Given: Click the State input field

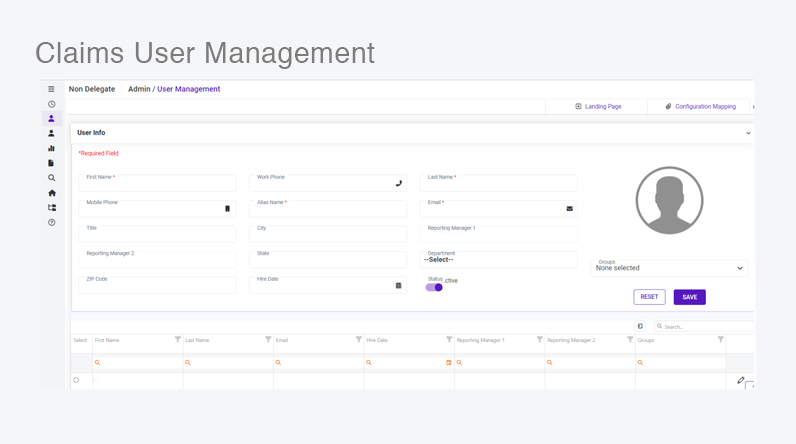Looking at the screenshot, I should 328,259.
